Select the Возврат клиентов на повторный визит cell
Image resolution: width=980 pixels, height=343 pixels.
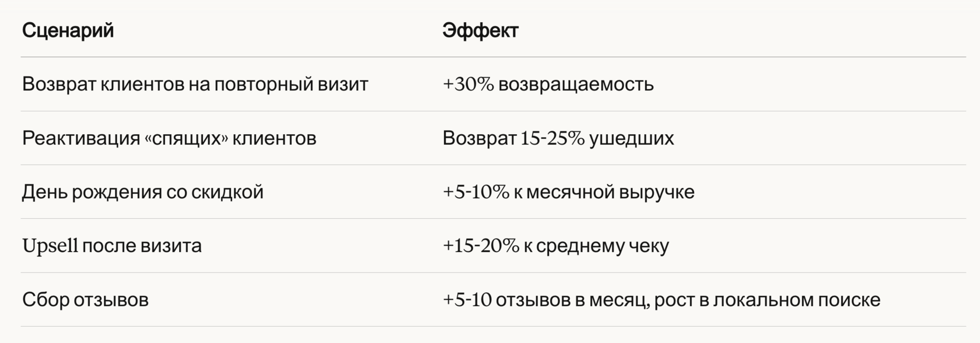pos(195,84)
